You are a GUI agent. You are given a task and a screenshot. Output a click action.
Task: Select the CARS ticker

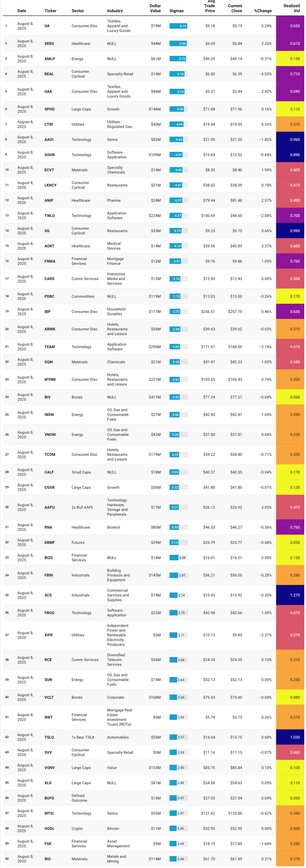49,279
